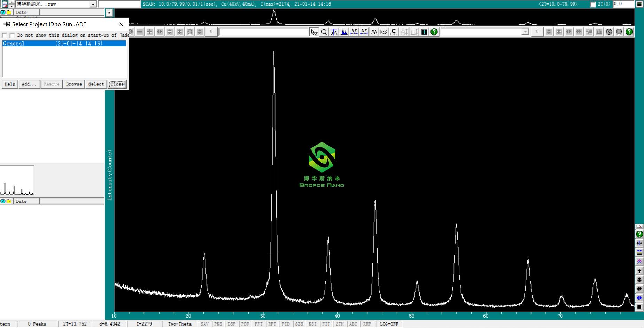
Task: Click the twin-peak profile fitting icon
Action: point(374,32)
